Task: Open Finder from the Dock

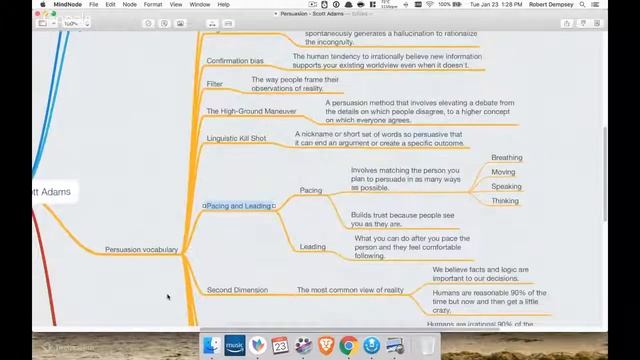Action: [x=212, y=345]
